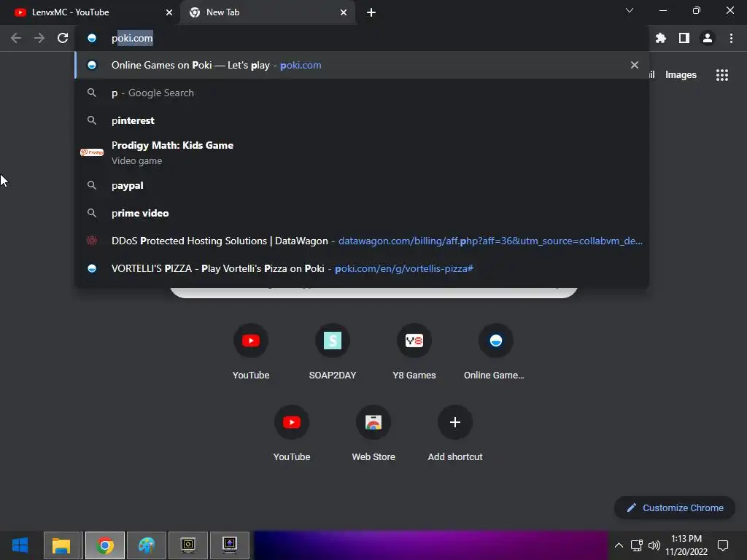Open the volume speaker tray icon

pos(654,545)
